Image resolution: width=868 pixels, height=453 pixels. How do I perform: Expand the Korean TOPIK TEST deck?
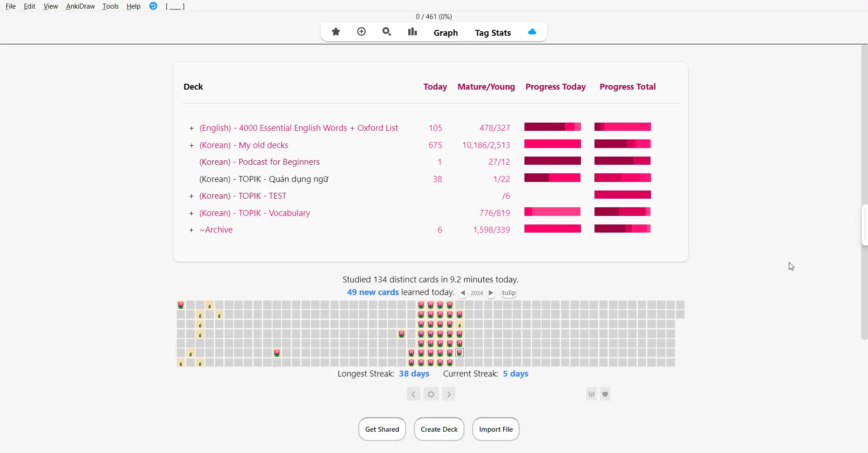192,196
